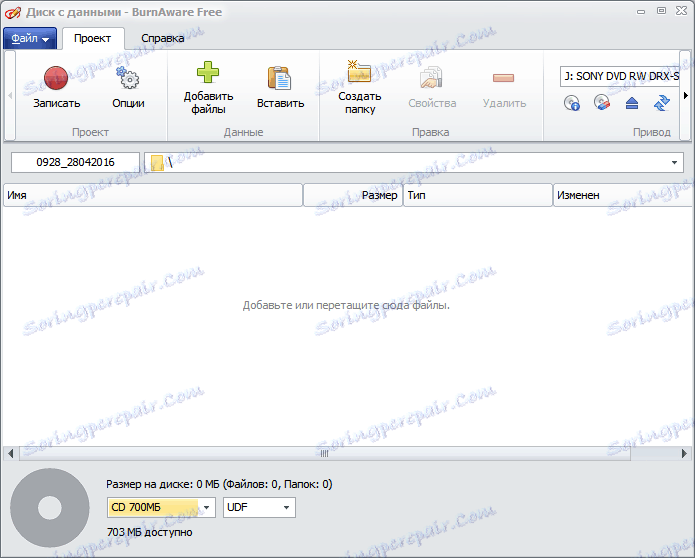This screenshot has height=558, width=695.
Task: Switch to the Проект tab
Action: point(92,39)
